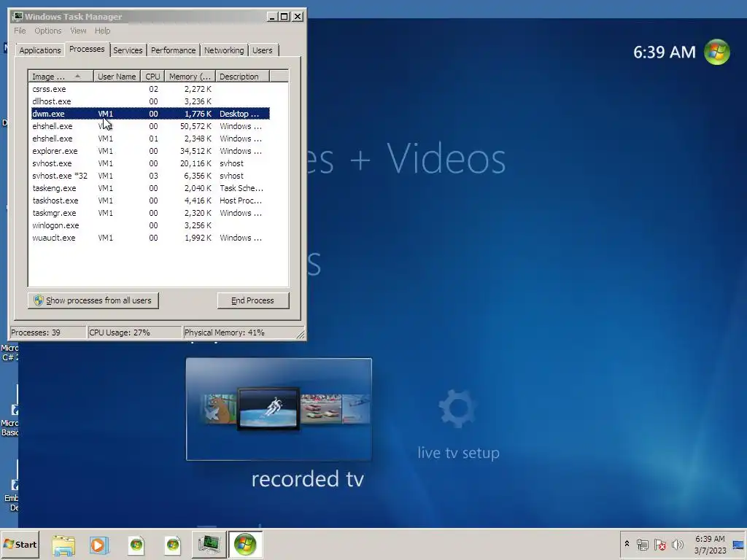Select ehshell.exe using 2,348 K memory
Screen dimensions: 747x560
[x=150, y=139]
